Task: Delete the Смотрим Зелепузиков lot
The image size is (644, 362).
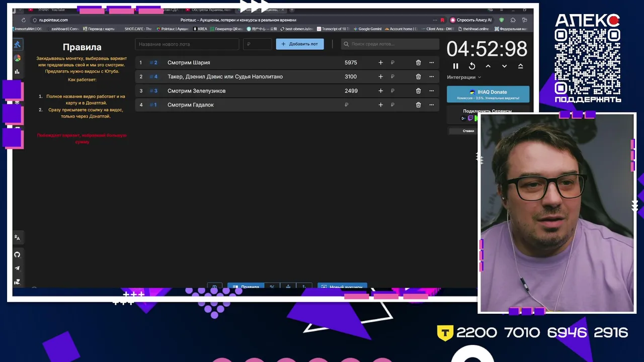Action: pyautogui.click(x=418, y=90)
